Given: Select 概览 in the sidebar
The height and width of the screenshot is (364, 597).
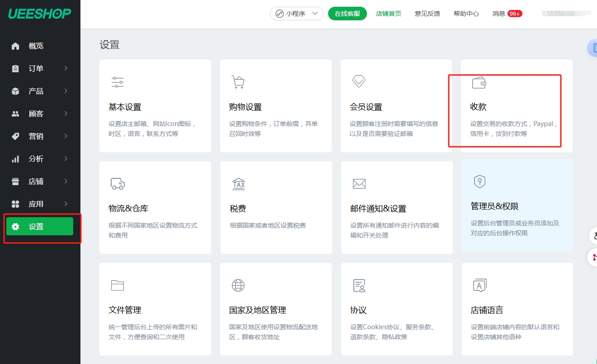Looking at the screenshot, I should 36,46.
